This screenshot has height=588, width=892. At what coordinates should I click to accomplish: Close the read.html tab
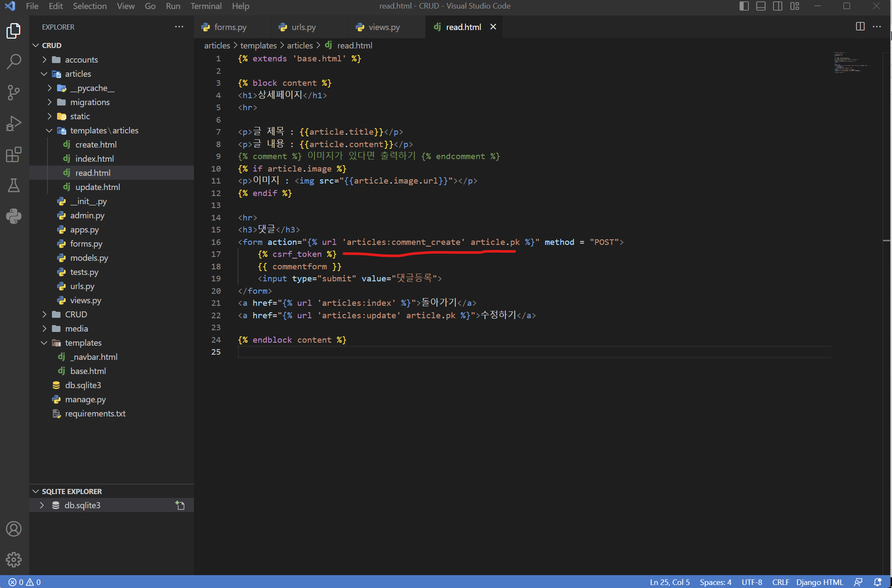(493, 27)
